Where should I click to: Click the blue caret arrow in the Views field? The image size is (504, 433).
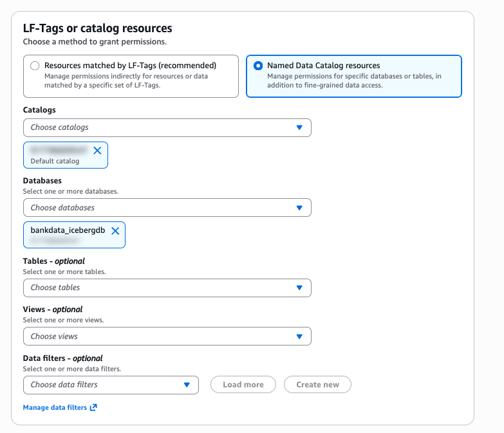299,336
